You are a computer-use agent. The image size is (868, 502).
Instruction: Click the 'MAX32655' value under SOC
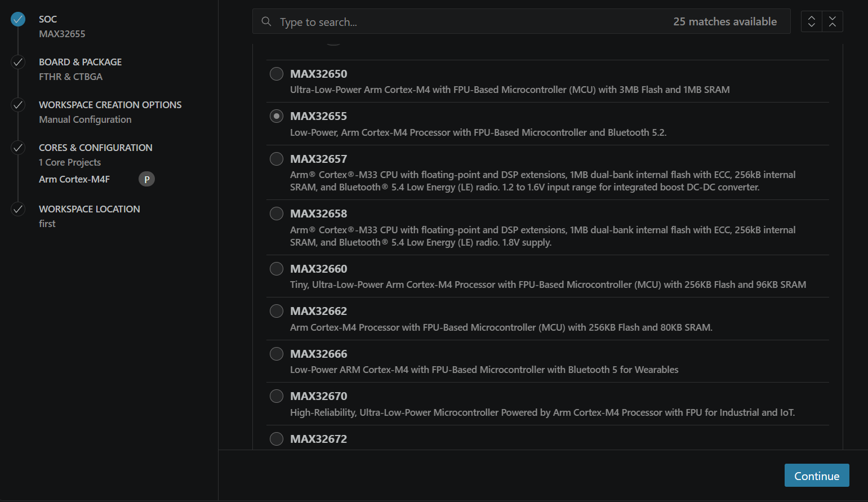tap(62, 34)
